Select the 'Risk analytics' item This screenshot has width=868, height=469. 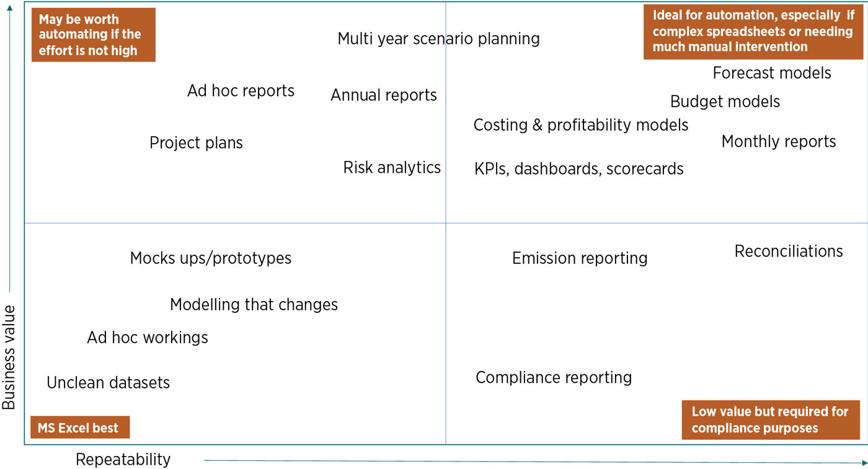pos(392,167)
